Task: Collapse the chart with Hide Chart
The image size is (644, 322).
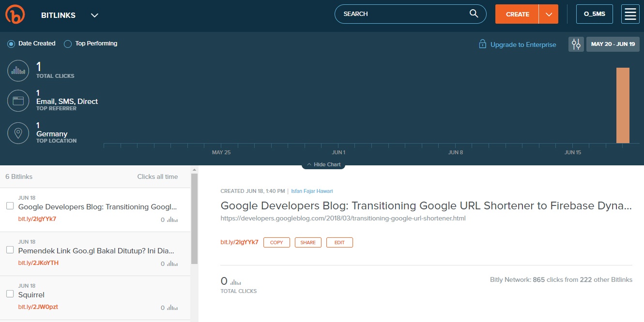Action: [323, 165]
